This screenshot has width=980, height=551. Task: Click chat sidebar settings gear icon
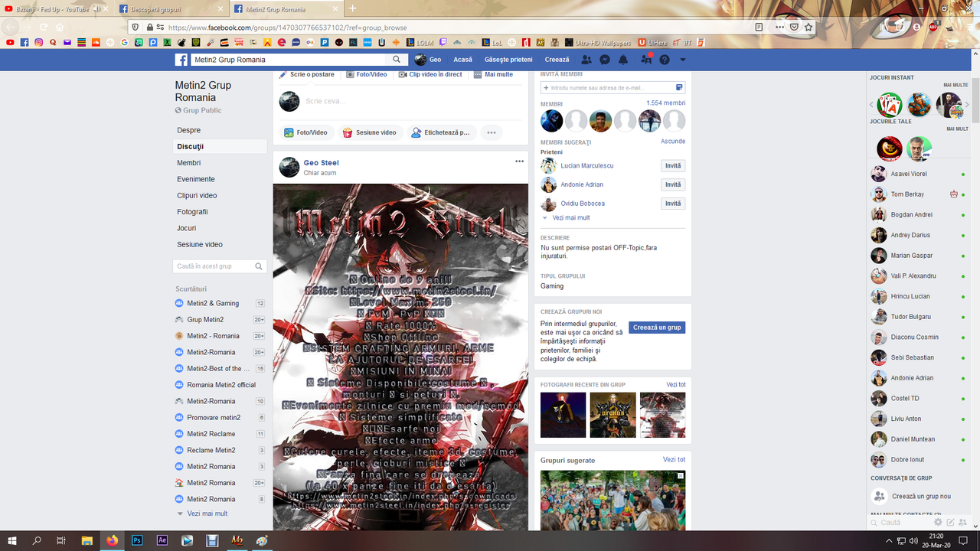[938, 522]
